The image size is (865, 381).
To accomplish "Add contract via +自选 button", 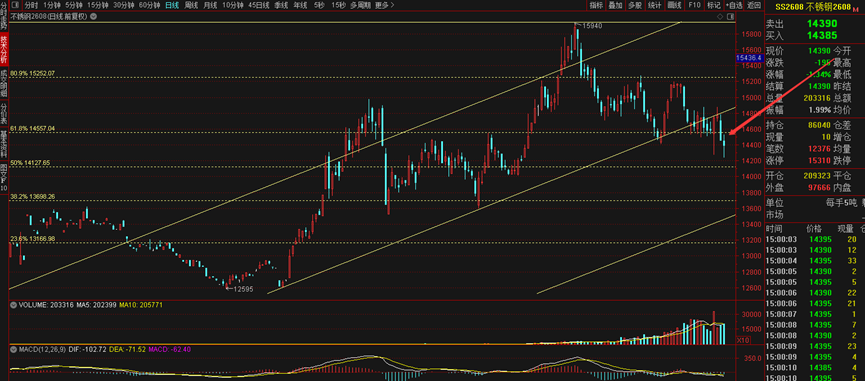I will click(734, 6).
